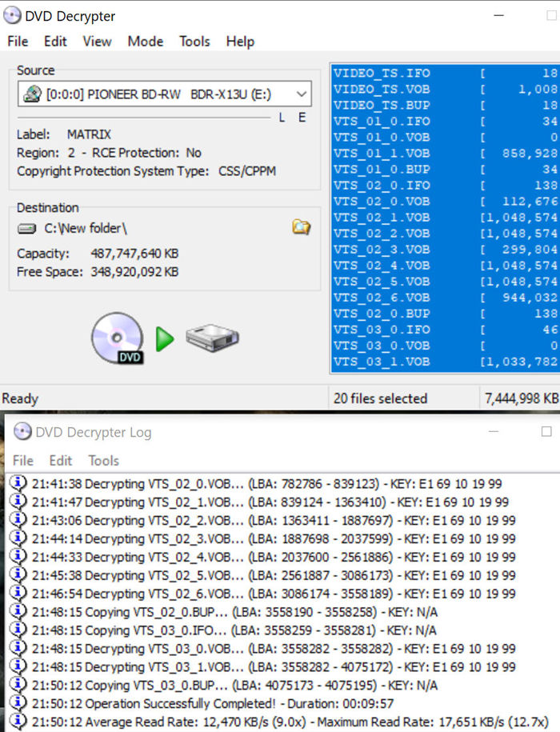Click the Capacity 487,747,640 KB value

(x=134, y=254)
